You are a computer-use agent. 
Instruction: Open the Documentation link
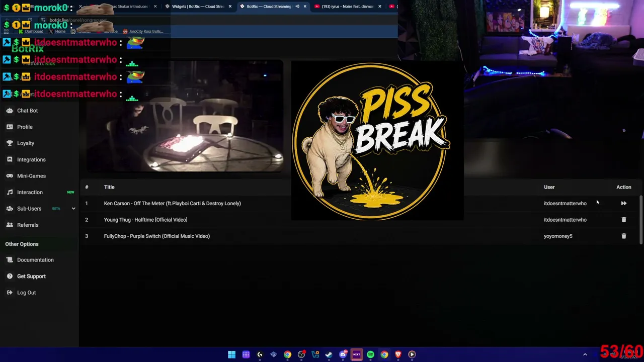click(35, 260)
